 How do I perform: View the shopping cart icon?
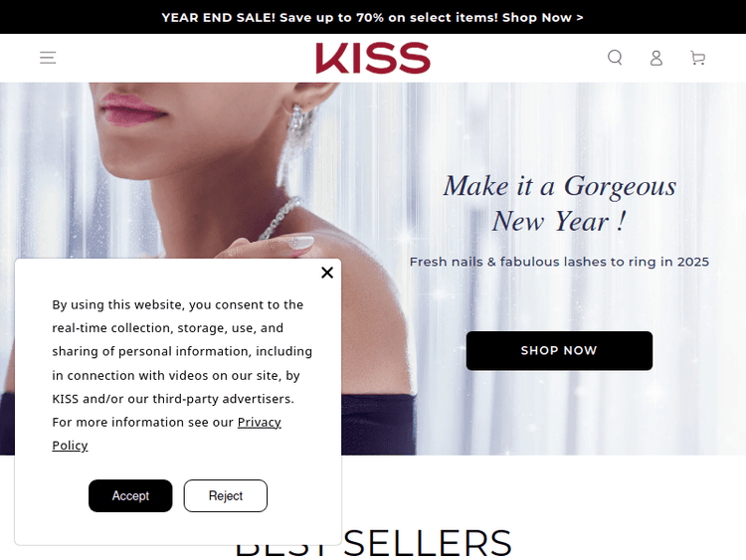(x=698, y=58)
